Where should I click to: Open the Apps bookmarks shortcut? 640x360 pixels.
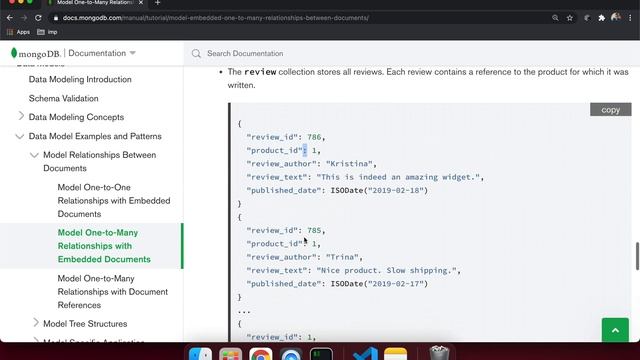[18, 32]
